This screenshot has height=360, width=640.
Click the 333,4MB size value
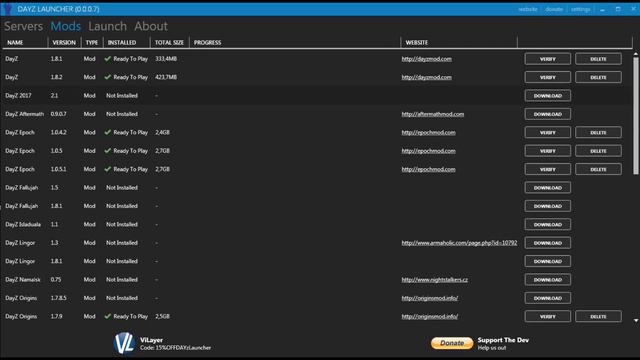166,59
